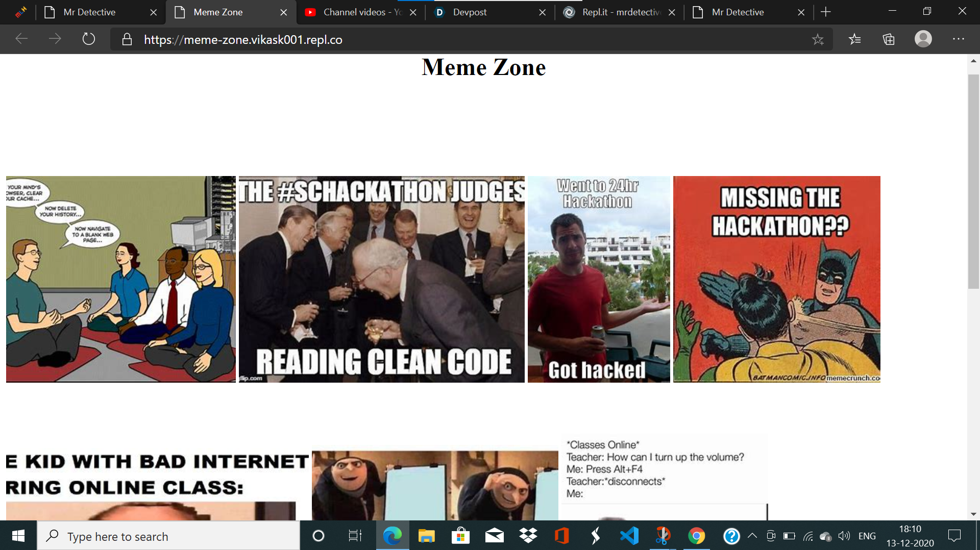Open Settings and more ellipsis menu
The width and height of the screenshot is (980, 550).
958,39
